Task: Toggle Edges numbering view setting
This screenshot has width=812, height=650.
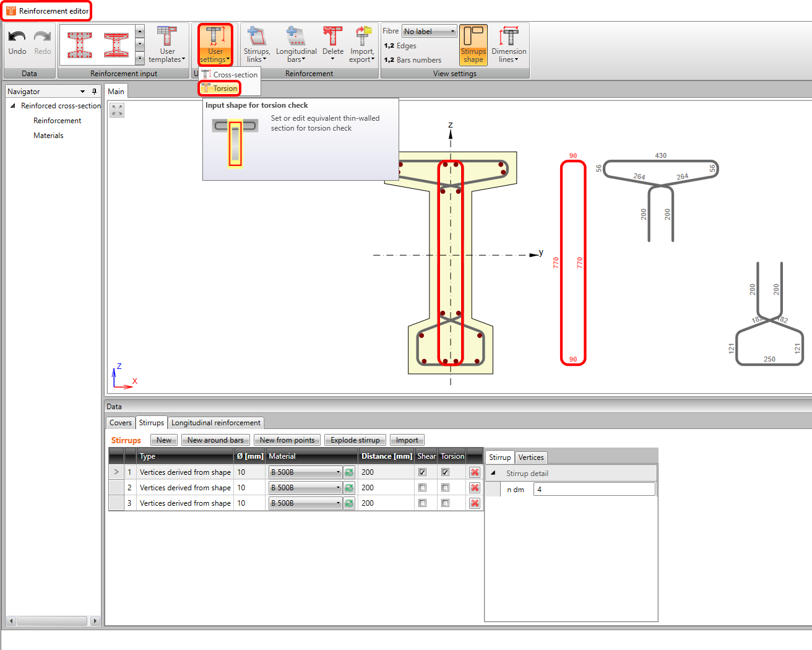Action: click(400, 46)
